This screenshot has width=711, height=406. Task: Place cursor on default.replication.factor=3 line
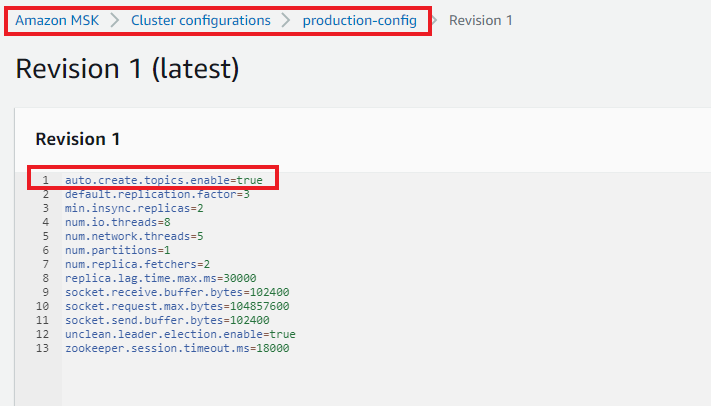[157, 194]
